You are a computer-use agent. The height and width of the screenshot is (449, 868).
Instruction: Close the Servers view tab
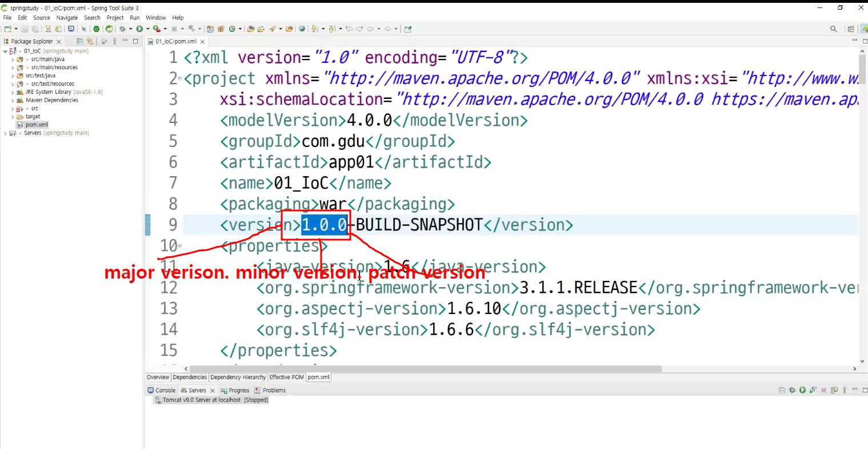[213, 391]
